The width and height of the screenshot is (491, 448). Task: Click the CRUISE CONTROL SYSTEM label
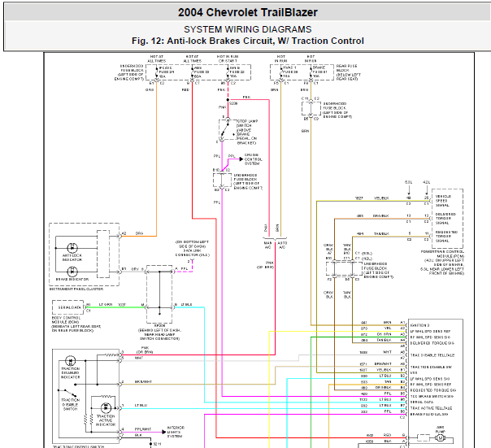coord(254,159)
